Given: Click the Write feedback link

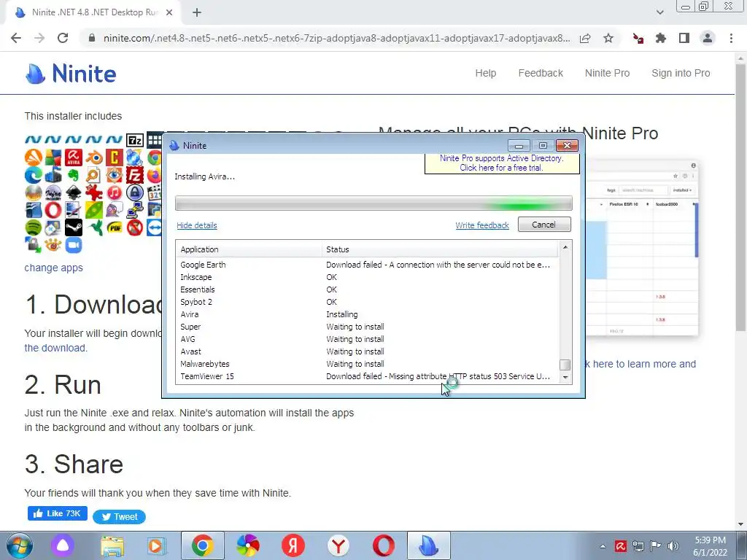Looking at the screenshot, I should 482,225.
